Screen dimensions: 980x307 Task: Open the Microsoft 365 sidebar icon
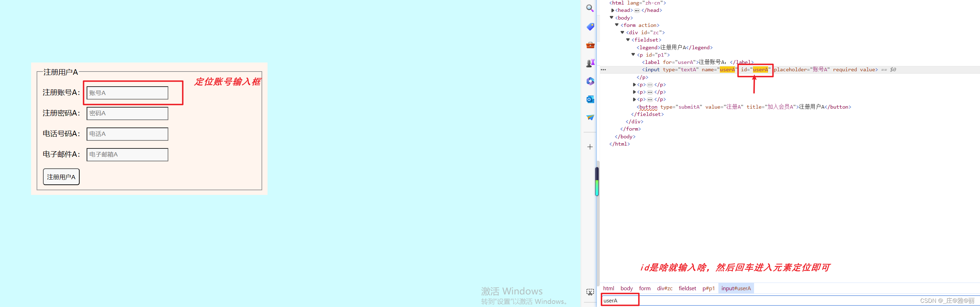coord(590,81)
